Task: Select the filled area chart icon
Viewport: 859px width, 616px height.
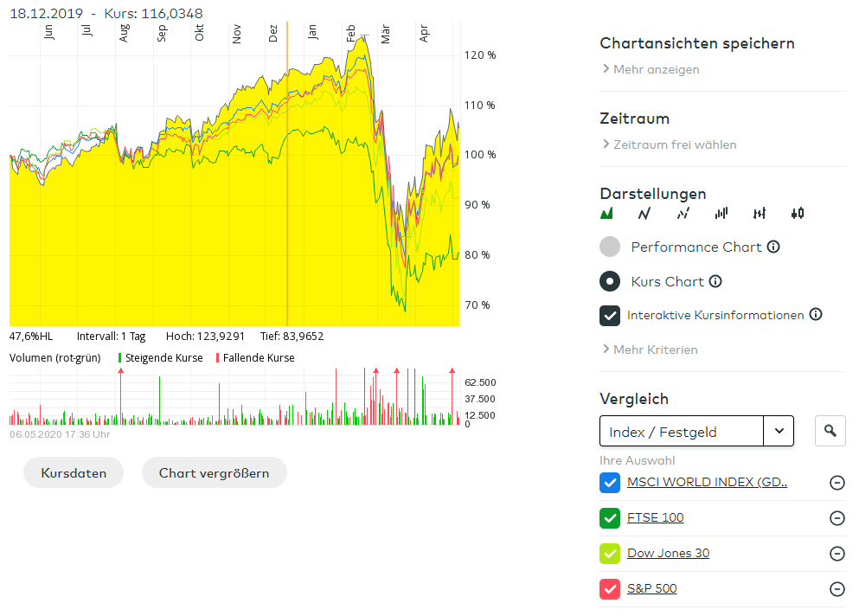Action: pos(606,213)
